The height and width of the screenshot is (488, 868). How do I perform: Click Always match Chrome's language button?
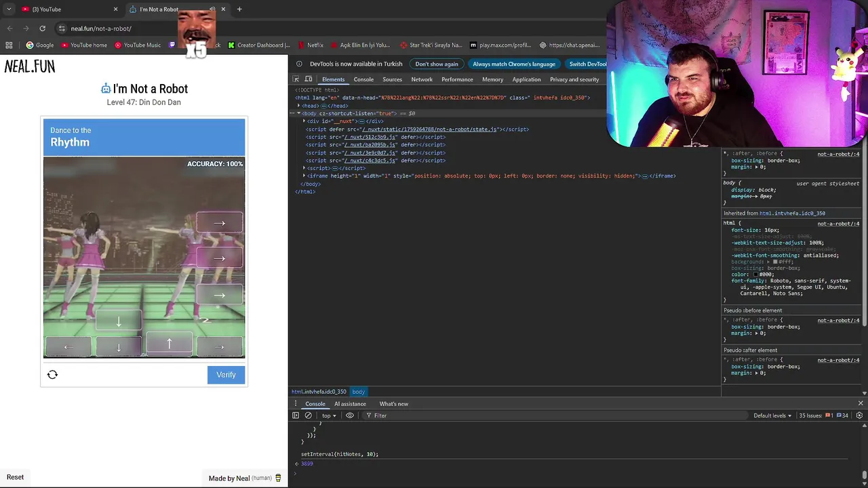point(514,64)
